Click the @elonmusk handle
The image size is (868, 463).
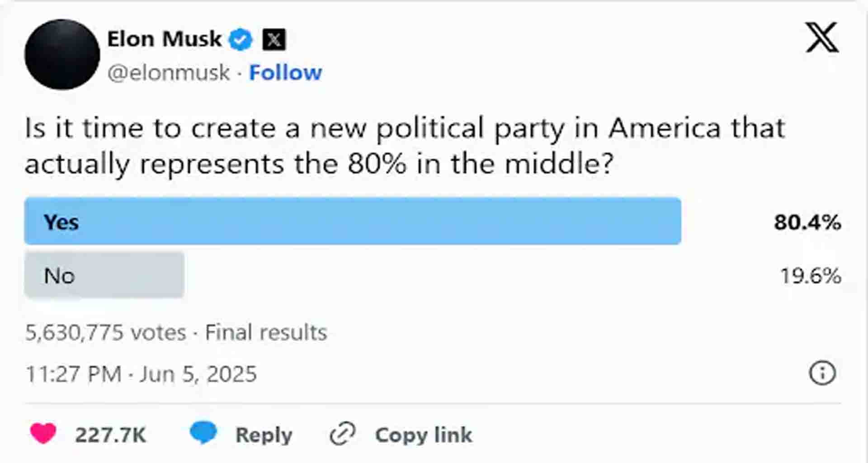(x=168, y=73)
